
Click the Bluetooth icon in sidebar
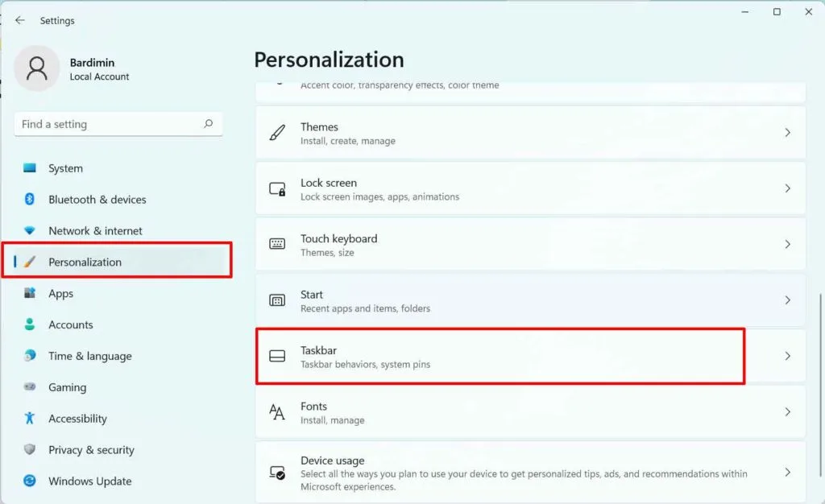pos(30,199)
